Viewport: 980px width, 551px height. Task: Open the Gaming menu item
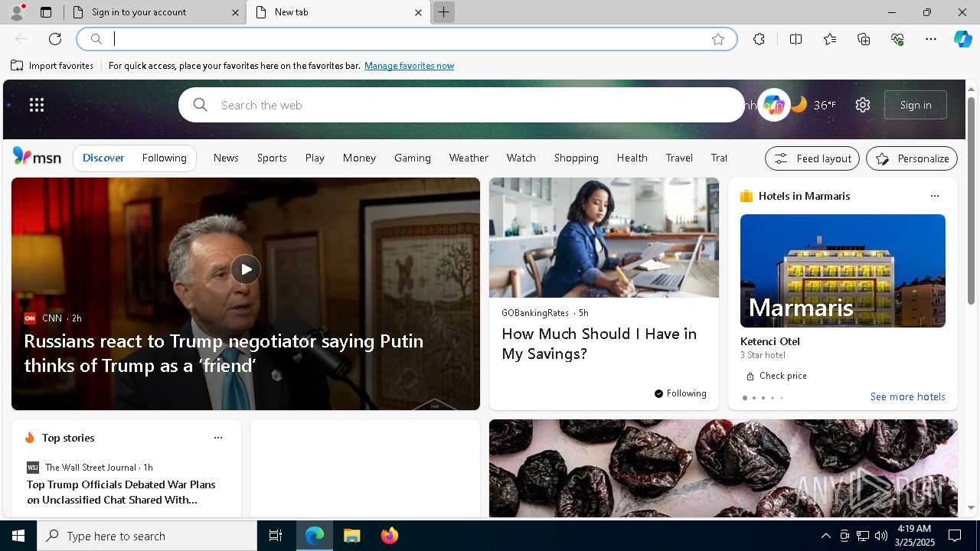tap(413, 158)
